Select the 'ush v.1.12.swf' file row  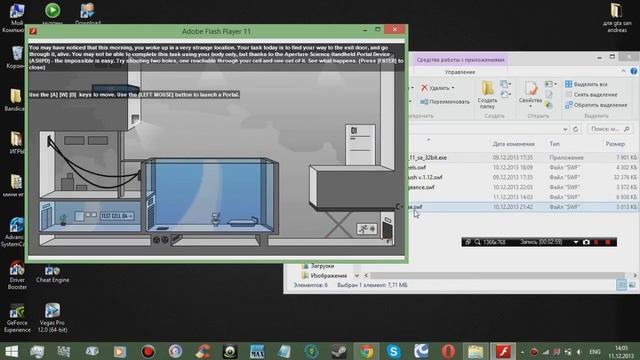coord(524,177)
